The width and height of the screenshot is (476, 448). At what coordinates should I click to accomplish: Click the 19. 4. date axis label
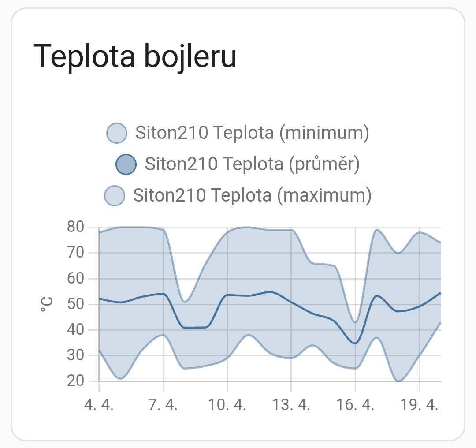419,405
